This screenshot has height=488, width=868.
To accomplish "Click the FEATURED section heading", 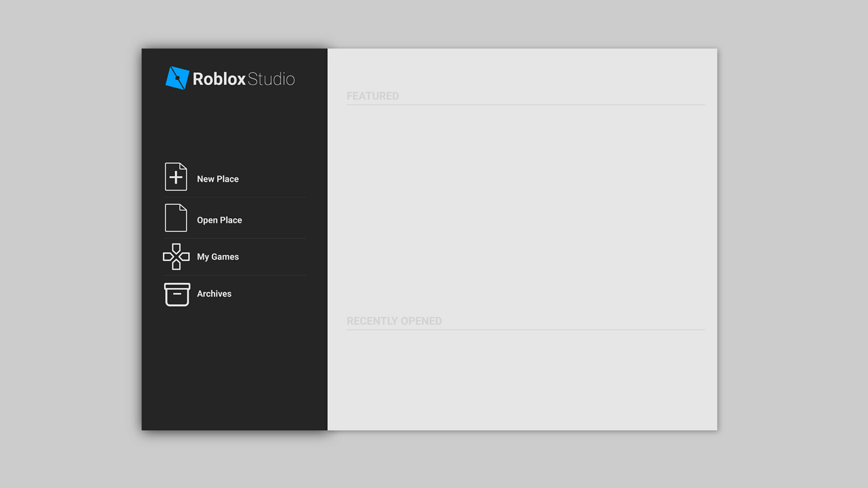I will (x=373, y=96).
